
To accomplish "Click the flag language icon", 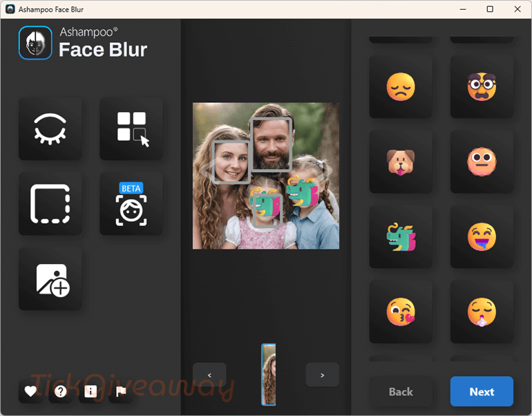I will click(121, 392).
